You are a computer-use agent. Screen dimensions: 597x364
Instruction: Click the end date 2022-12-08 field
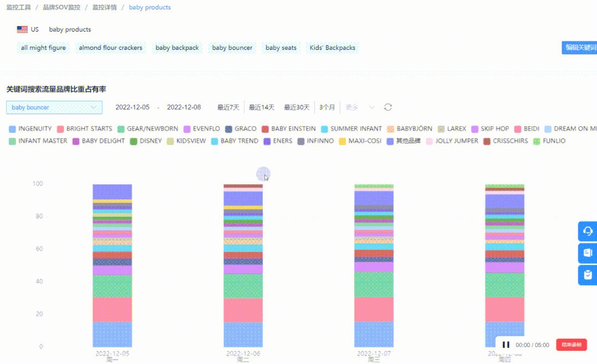point(184,107)
